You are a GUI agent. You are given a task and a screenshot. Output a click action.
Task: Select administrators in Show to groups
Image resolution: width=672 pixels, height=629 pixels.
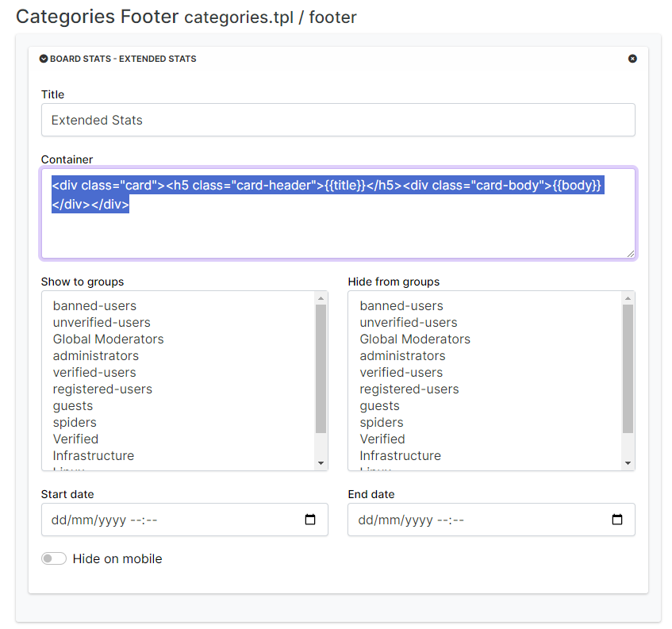click(x=96, y=356)
